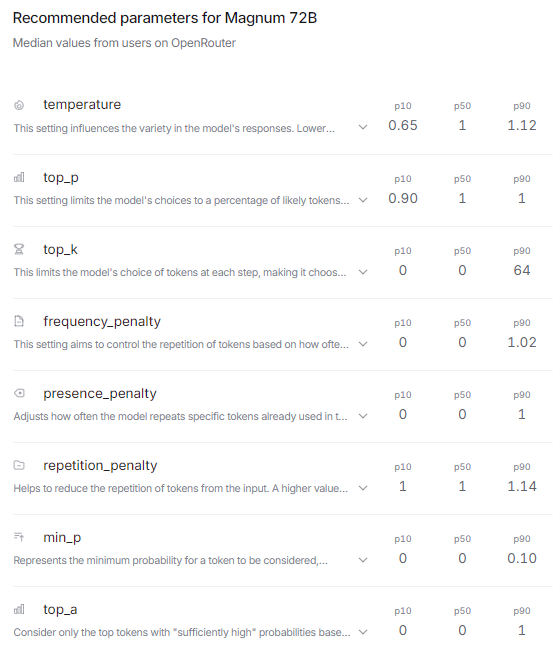Viewport: 559px width, 672px height.
Task: Expand the temperature description chevron
Action: [363, 127]
